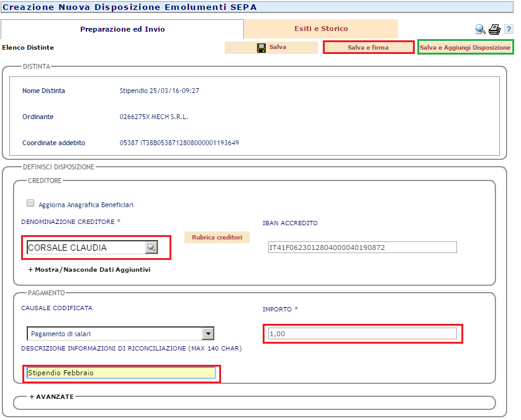The width and height of the screenshot is (521, 420).
Task: Click the printer icon
Action: [x=494, y=29]
